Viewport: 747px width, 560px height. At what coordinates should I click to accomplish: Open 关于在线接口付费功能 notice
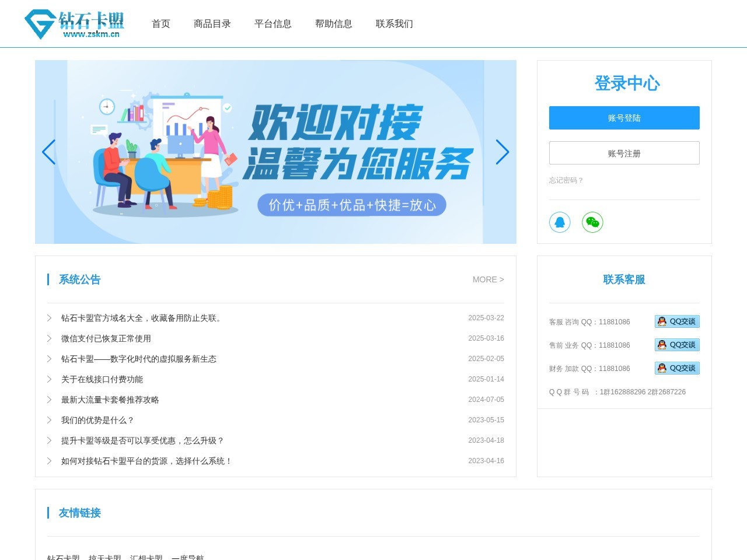coord(102,379)
